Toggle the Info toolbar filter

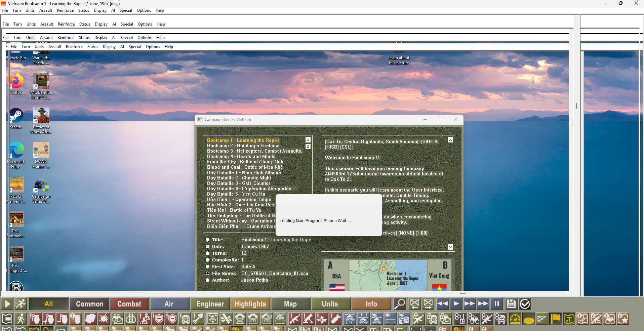371,304
